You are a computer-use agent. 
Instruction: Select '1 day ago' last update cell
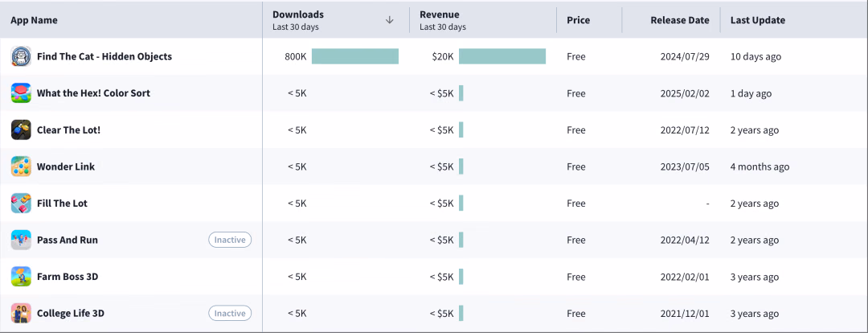click(751, 93)
